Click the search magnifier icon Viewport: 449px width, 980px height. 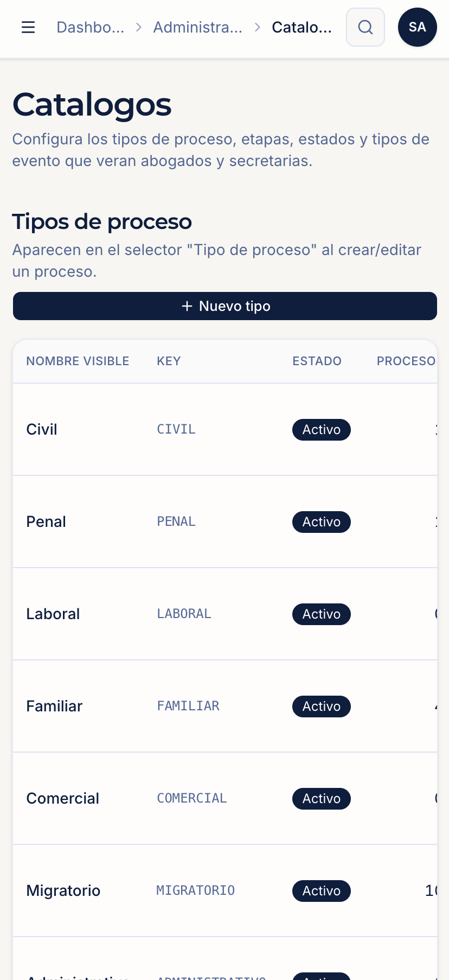tap(365, 27)
